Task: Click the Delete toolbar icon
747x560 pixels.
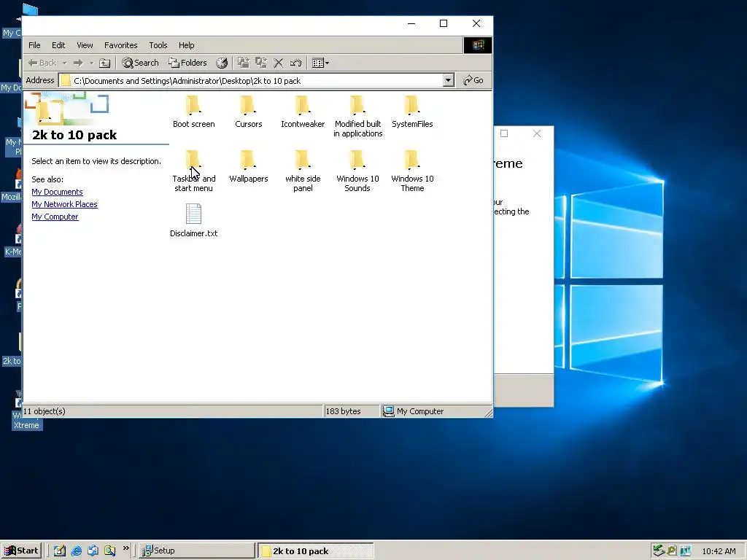Action: [279, 63]
